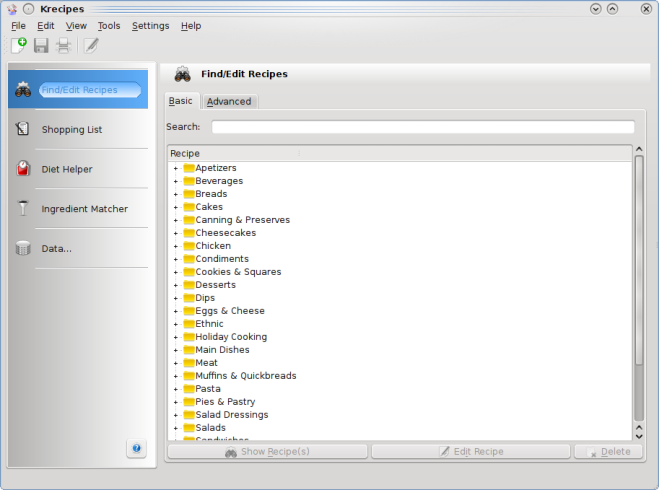Select the Data... label in sidebar
The height and width of the screenshot is (490, 659).
point(57,248)
